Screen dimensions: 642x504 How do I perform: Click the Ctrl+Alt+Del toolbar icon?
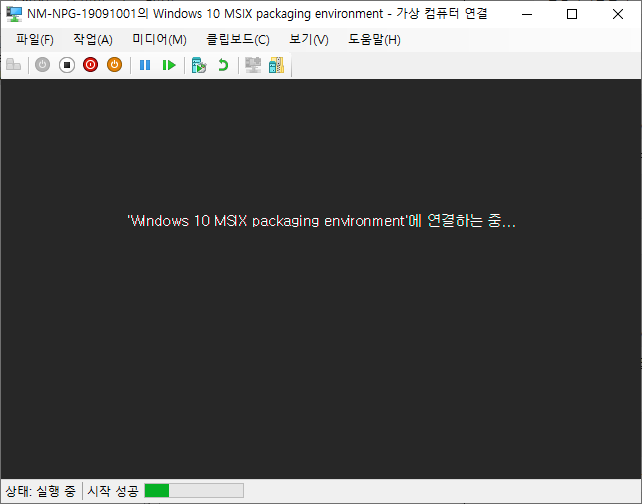click(x=14, y=65)
